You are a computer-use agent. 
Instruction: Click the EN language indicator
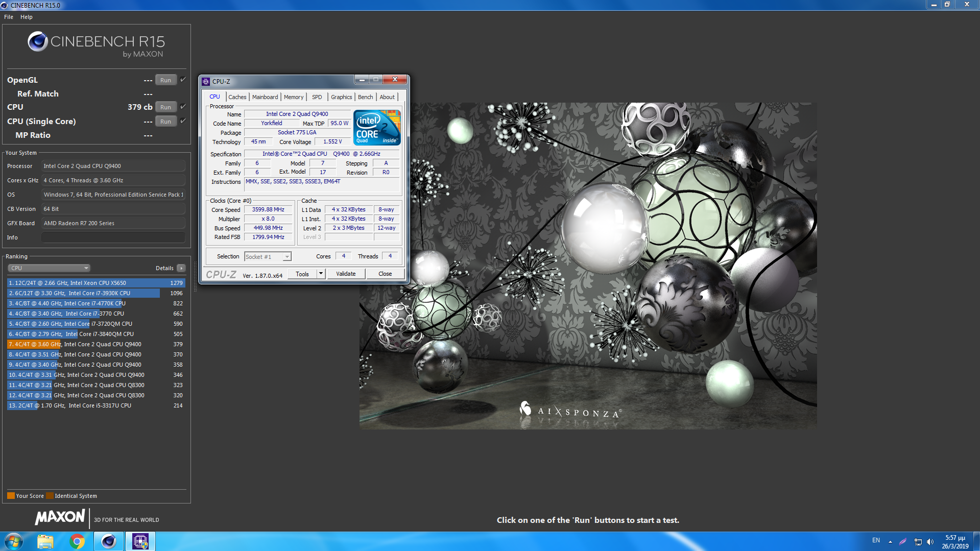[x=876, y=540]
